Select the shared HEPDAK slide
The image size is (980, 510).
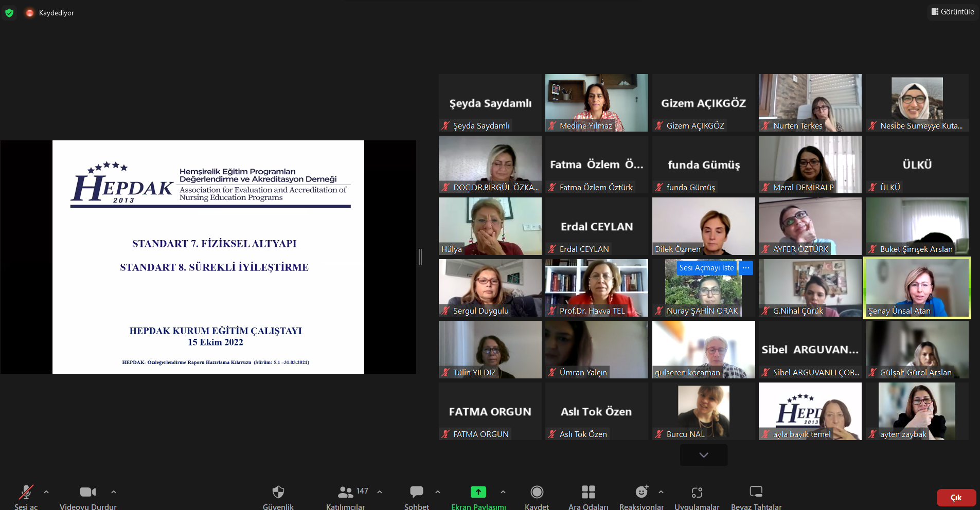pyautogui.click(x=208, y=257)
